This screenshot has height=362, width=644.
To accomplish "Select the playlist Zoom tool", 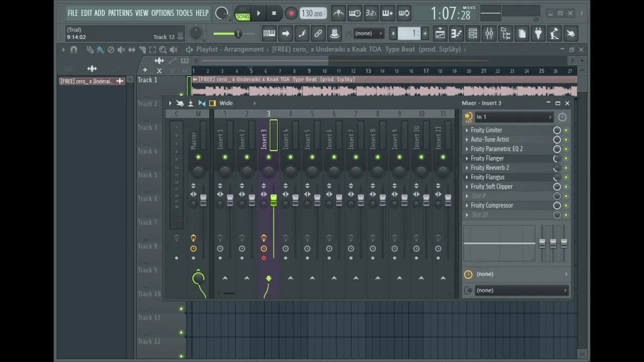I will click(163, 50).
